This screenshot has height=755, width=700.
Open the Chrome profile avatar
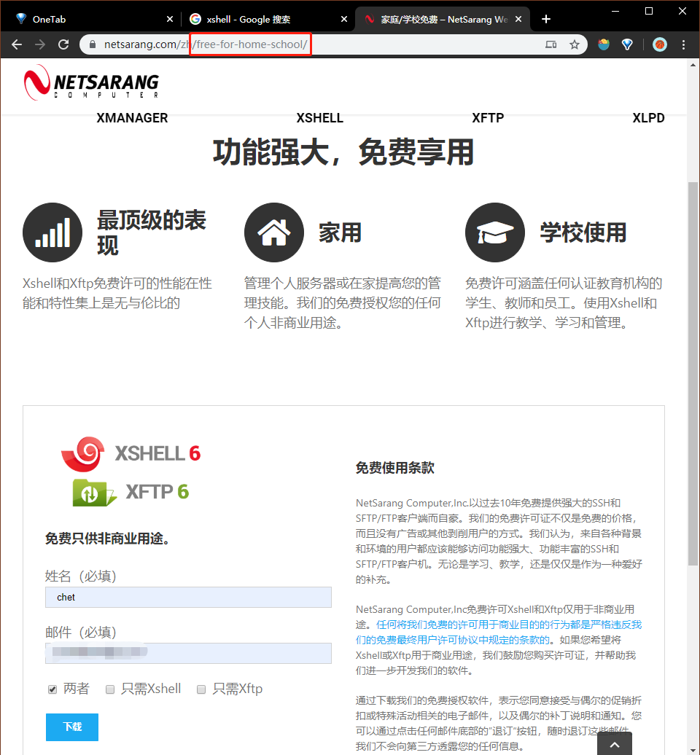pyautogui.click(x=660, y=44)
